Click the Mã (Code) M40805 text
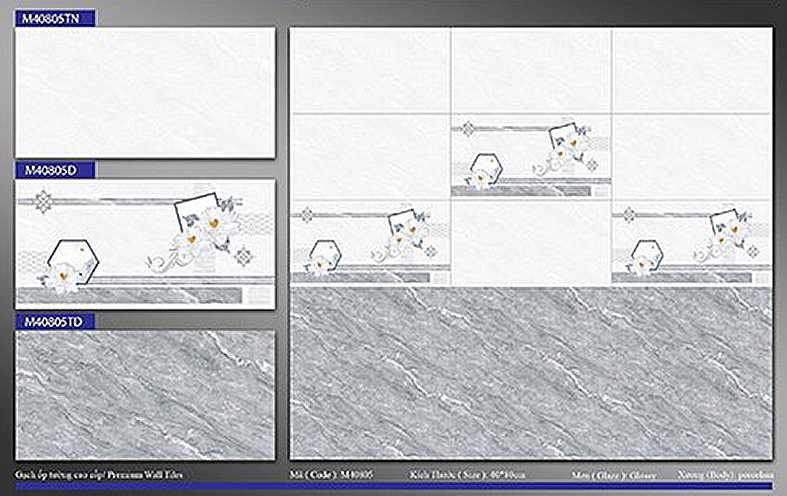The width and height of the screenshot is (787, 496). pos(331,474)
